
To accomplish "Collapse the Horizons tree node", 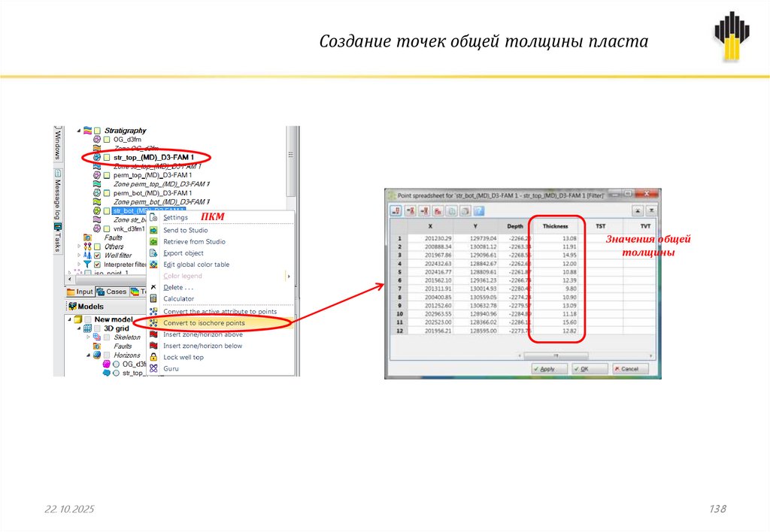I will [89, 355].
